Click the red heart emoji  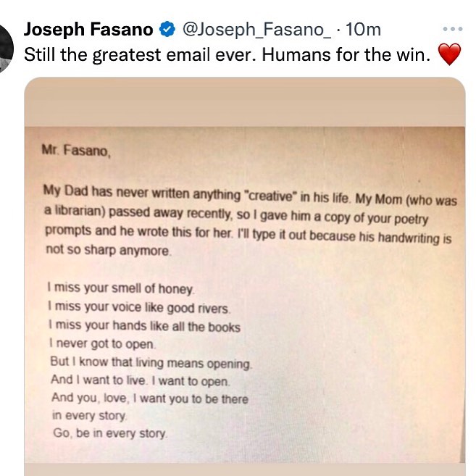450,55
